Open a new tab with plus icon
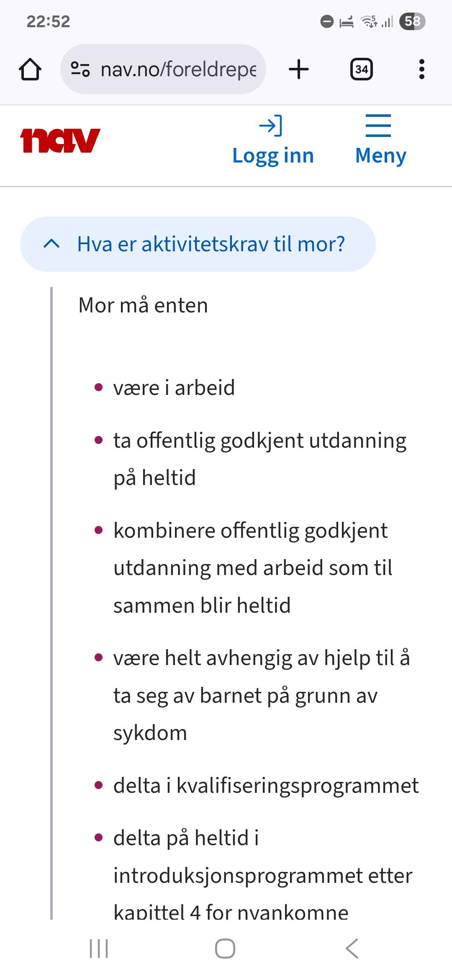452x980 pixels. click(x=299, y=69)
